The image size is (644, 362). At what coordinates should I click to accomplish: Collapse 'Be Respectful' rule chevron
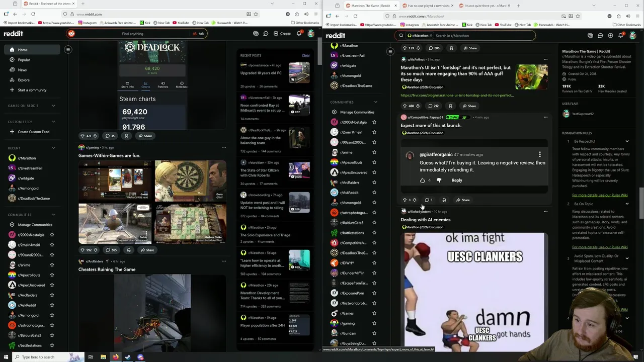point(627,141)
